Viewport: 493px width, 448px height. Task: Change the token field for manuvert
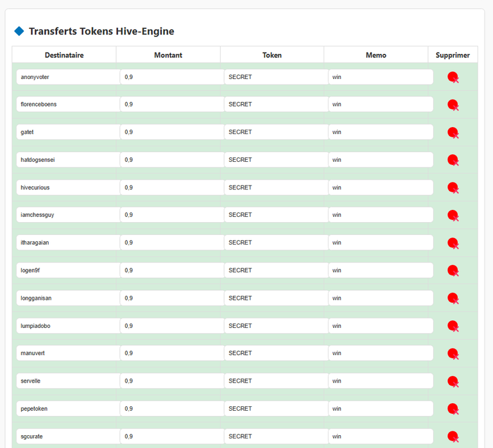[277, 353]
